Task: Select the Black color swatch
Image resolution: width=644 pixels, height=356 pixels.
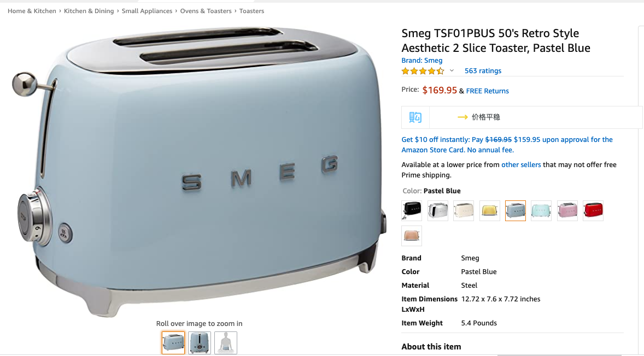Action: pos(412,211)
